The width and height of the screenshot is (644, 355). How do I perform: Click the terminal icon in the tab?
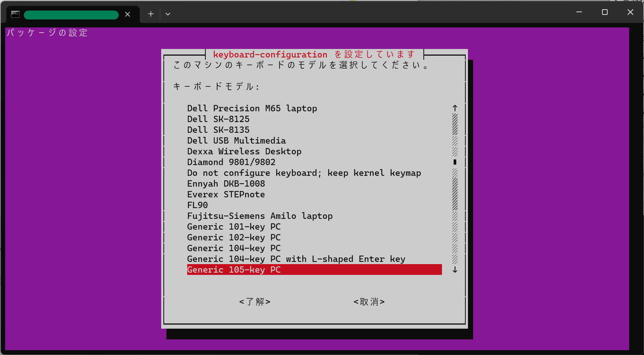coord(15,14)
